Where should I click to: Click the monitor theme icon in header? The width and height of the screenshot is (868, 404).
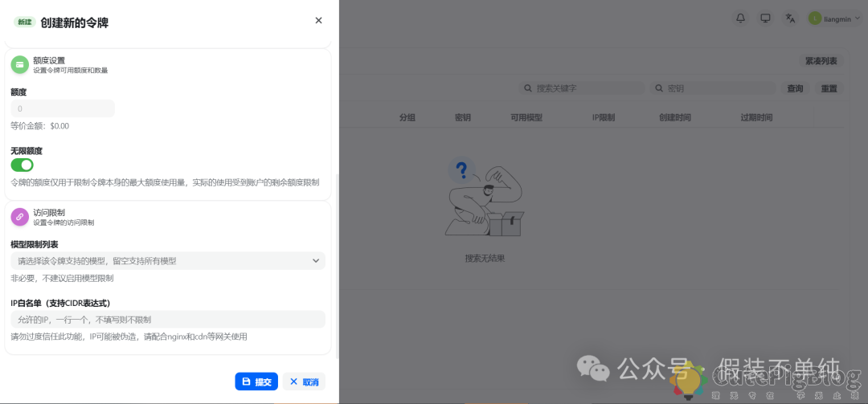point(766,18)
